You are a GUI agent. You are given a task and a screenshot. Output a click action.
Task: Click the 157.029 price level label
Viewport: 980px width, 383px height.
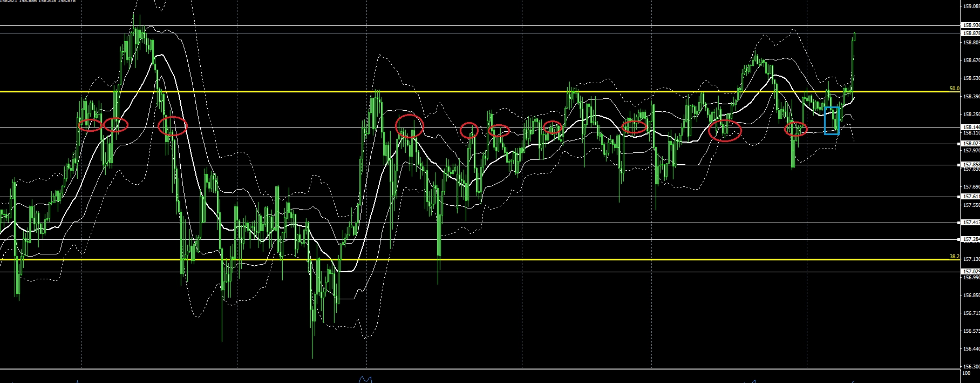971,272
